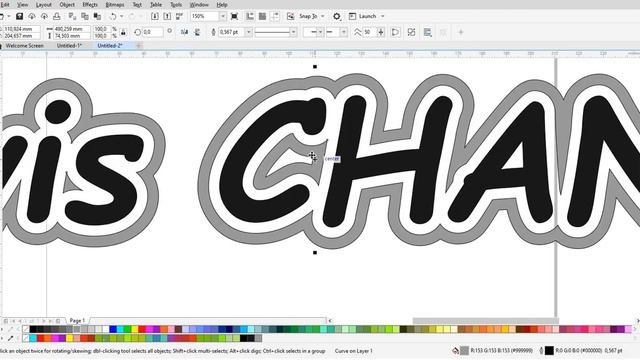Click the Import cloud download icon
This screenshot has height=360, width=640.
tap(32, 16)
